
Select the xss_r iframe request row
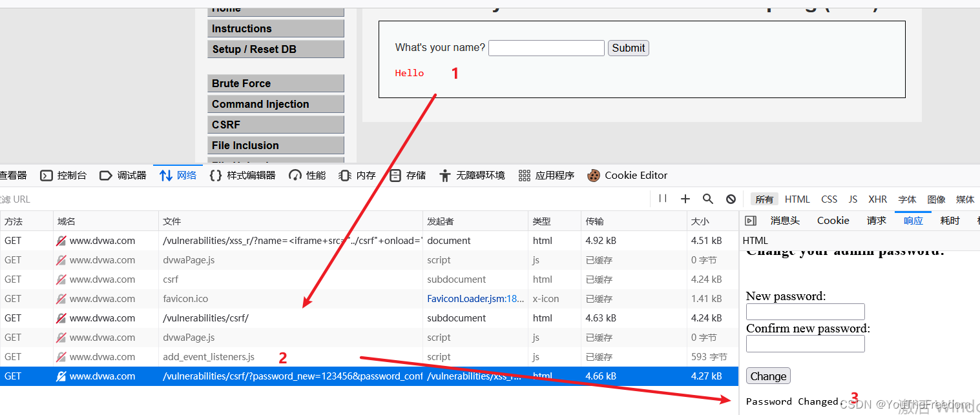click(x=369, y=241)
